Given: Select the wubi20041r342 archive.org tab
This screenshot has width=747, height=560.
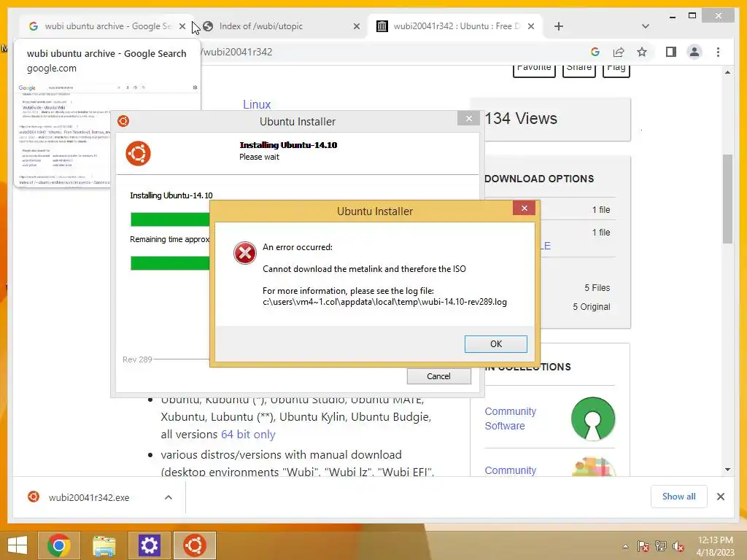Looking at the screenshot, I should click(457, 26).
